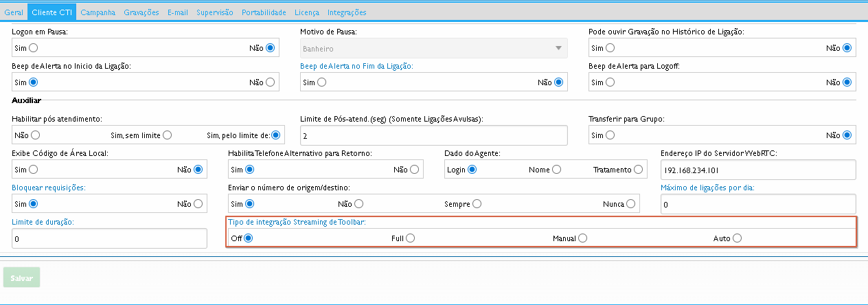Select Sim for Logon em Pausa
Image resolution: width=868 pixels, height=305 pixels.
tap(33, 48)
